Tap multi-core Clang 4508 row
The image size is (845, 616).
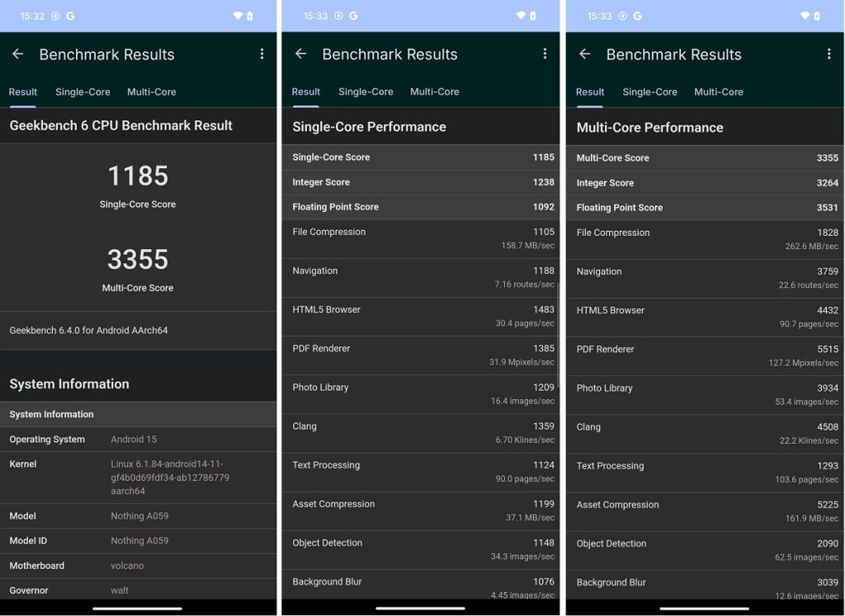tap(705, 434)
